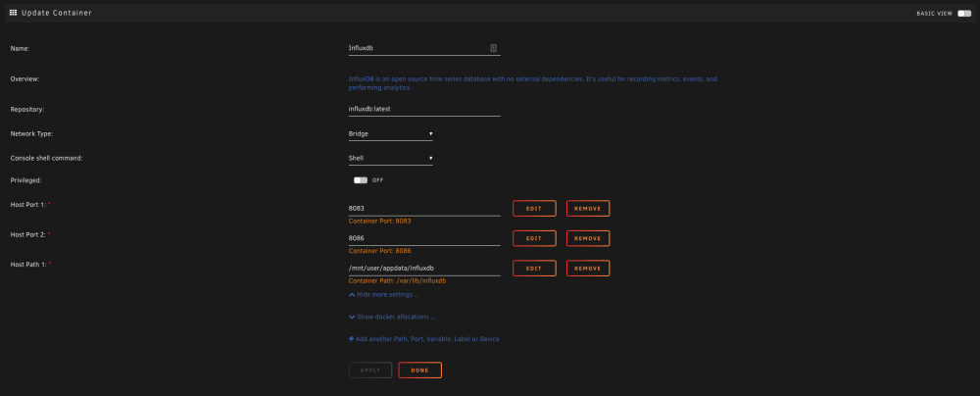Click the Done button
This screenshot has height=396, width=980.
(x=420, y=371)
